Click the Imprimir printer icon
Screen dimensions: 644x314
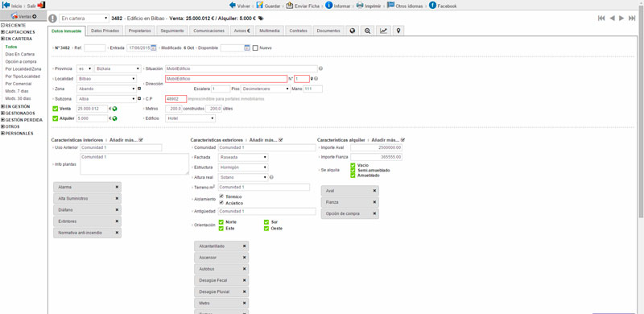point(360,6)
